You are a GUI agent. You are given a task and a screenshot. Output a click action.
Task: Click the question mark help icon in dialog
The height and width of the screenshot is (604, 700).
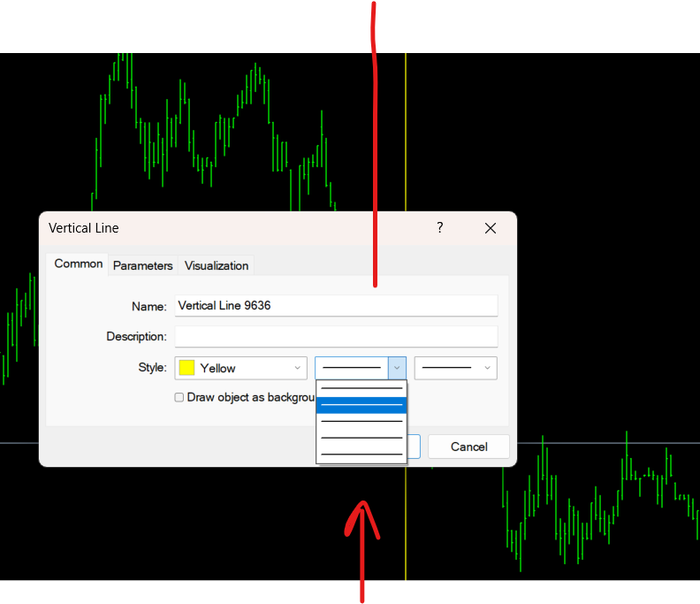[440, 228]
